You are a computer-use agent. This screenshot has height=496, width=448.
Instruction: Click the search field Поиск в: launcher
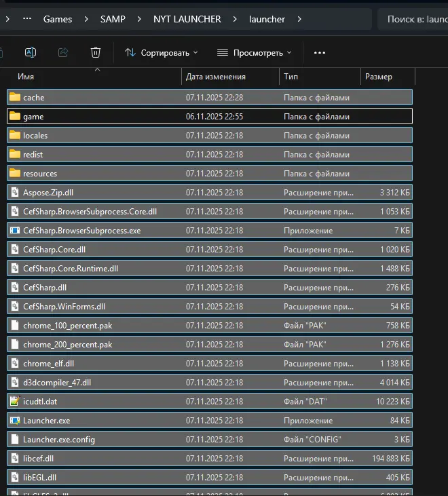point(415,20)
